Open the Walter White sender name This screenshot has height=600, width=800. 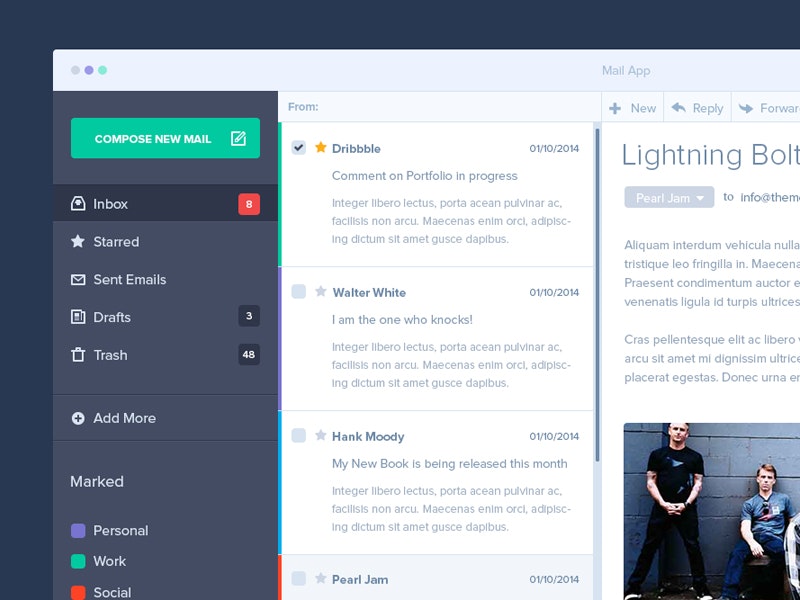[369, 292]
